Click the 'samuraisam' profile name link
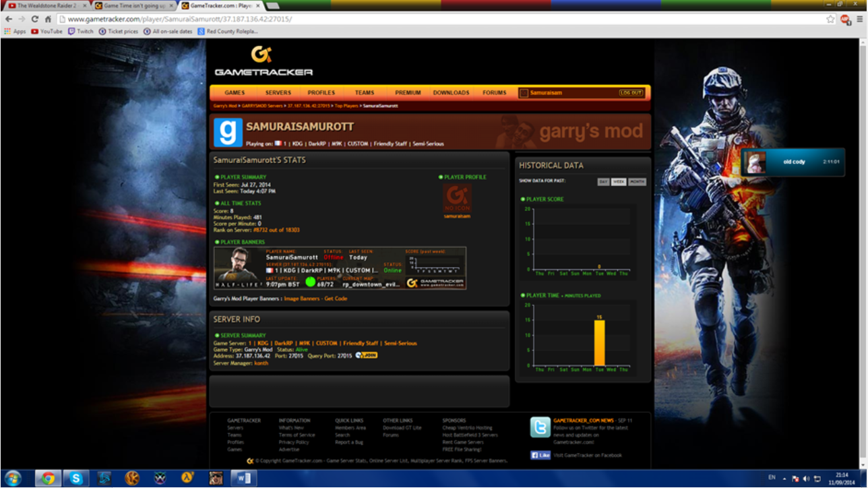868x488 pixels. (458, 216)
